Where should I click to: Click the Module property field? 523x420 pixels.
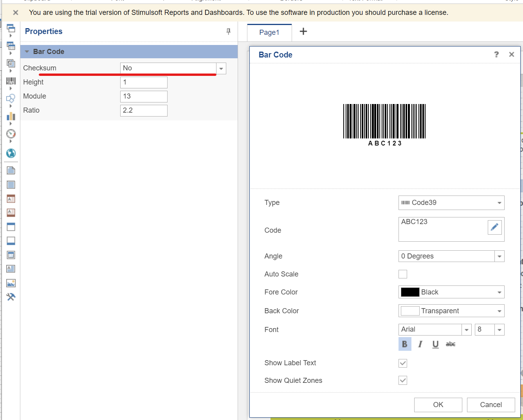click(x=144, y=97)
